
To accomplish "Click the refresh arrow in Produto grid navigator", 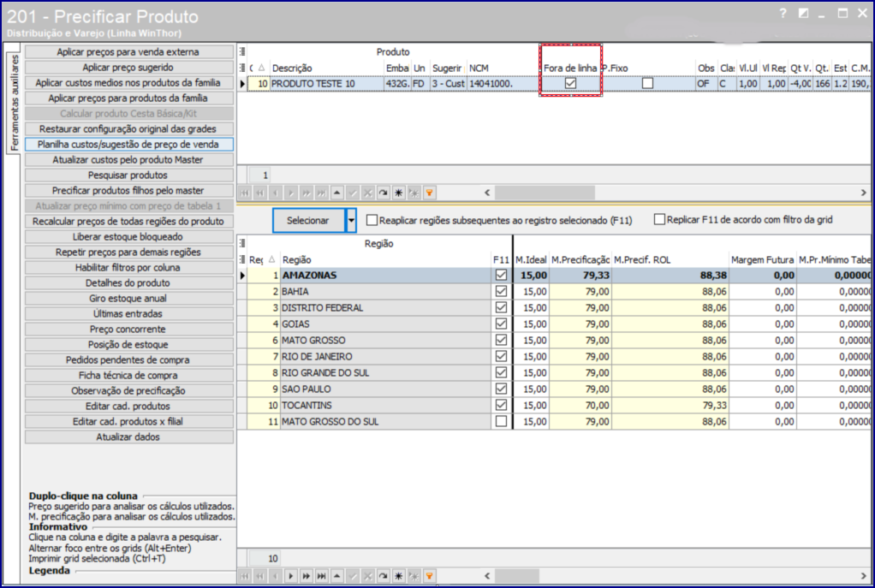I will pos(384,193).
